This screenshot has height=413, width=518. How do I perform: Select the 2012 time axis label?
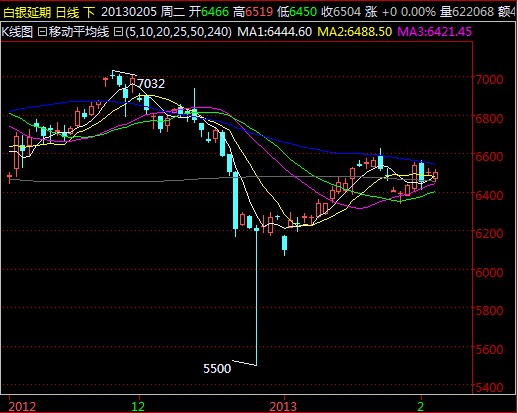[22, 407]
